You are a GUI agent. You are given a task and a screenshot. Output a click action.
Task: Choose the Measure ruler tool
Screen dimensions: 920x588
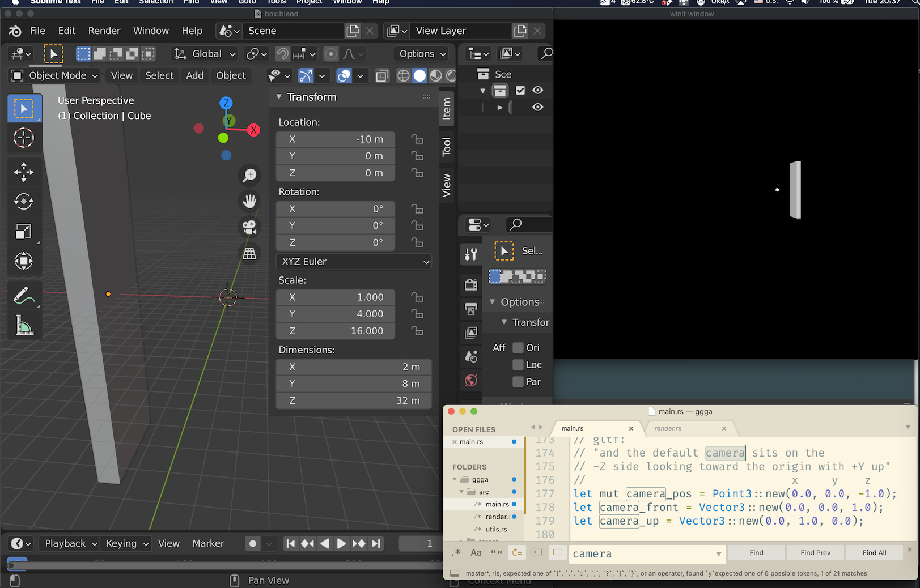pyautogui.click(x=24, y=325)
